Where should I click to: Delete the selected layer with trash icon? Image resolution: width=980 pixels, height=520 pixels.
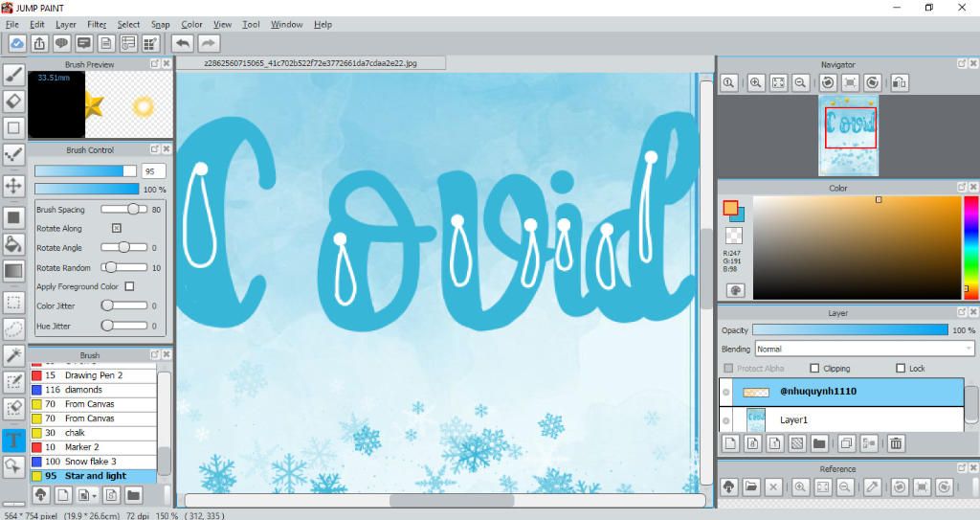(x=896, y=443)
